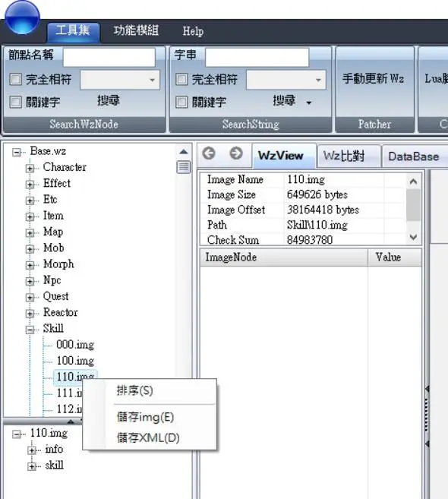Viewport: 448px width, 499px height.
Task: Click the info panel scroll-down arrow
Action: [413, 237]
